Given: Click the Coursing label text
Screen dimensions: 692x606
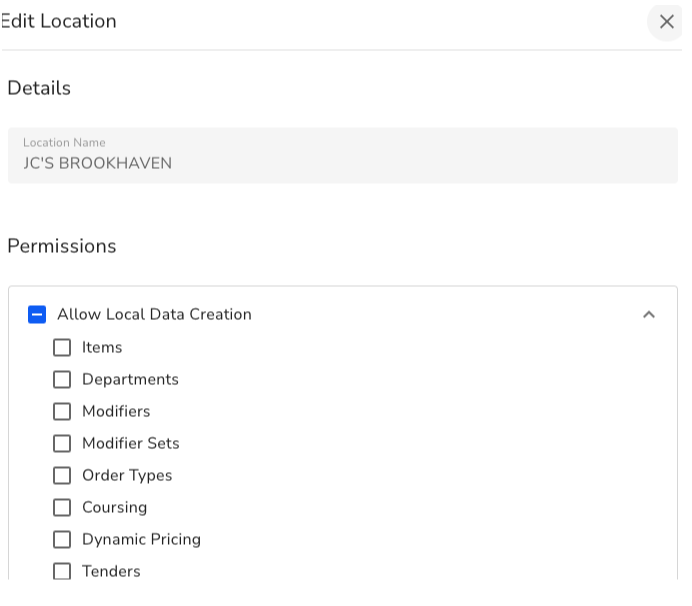Looking at the screenshot, I should pos(114,508).
